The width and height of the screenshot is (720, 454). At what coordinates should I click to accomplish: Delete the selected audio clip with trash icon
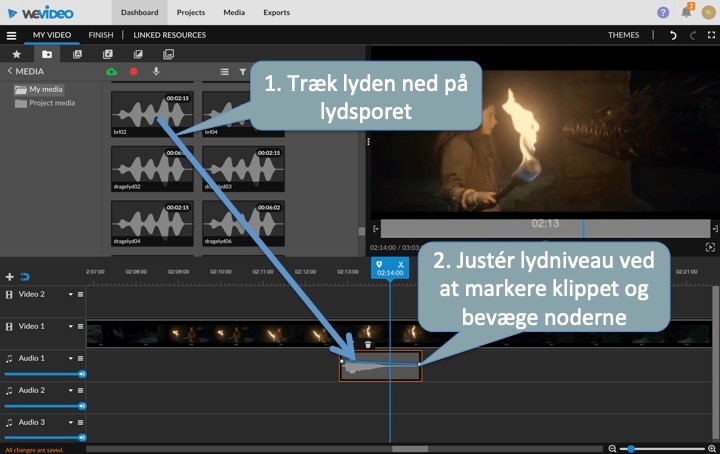pyautogui.click(x=368, y=344)
